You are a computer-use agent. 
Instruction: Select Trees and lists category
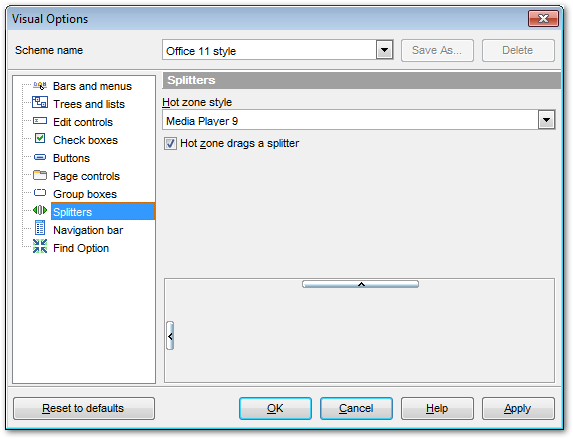pyautogui.click(x=89, y=104)
